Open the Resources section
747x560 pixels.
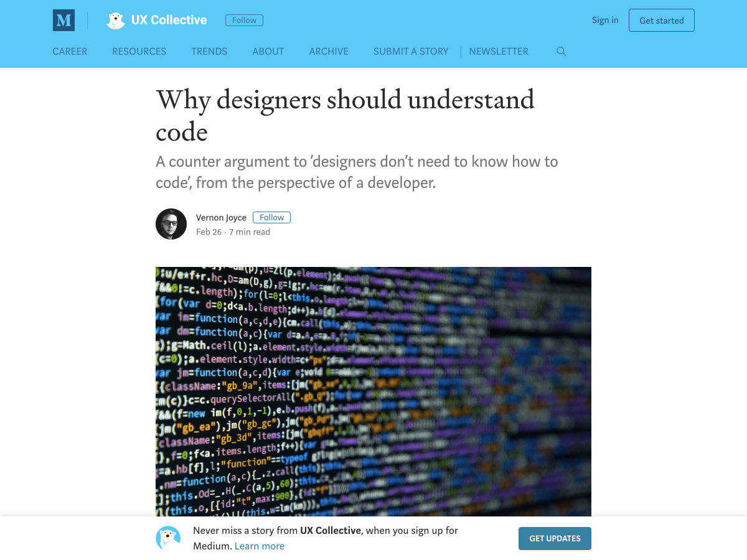pos(139,52)
